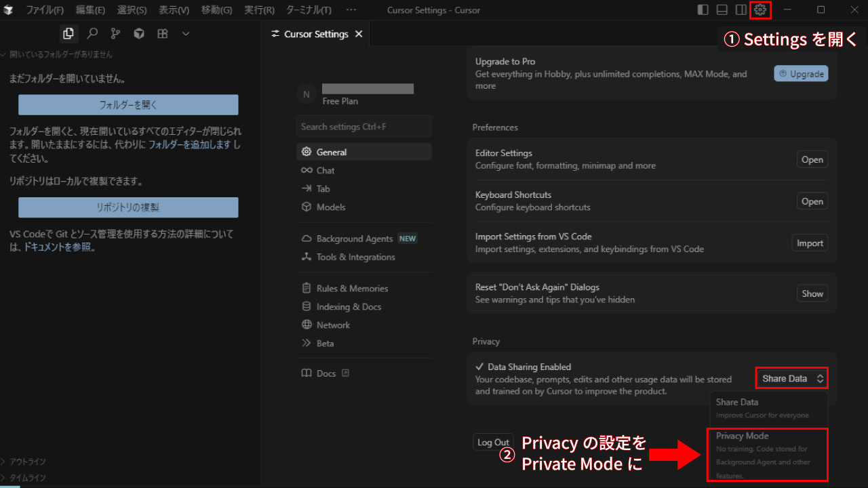The width and height of the screenshot is (868, 488).
Task: Open the Share Data privacy dropdown
Action: coord(791,379)
